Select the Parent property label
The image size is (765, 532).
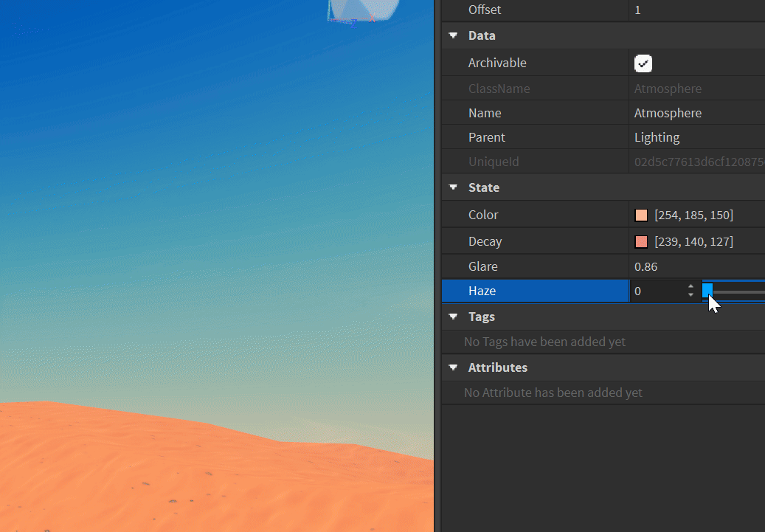click(x=486, y=137)
